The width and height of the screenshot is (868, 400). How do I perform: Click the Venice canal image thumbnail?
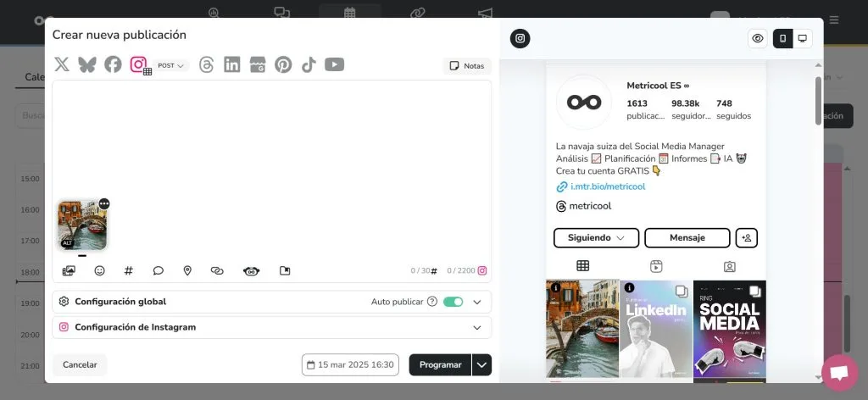tap(82, 225)
